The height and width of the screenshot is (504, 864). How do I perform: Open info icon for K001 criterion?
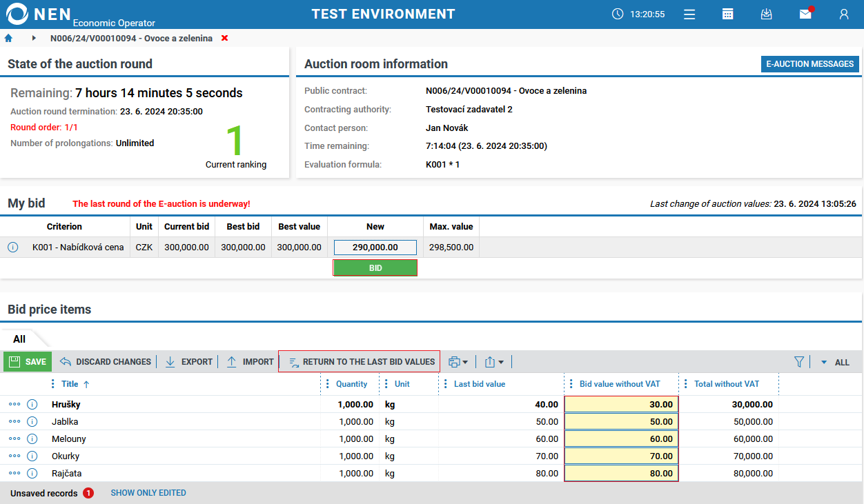(12, 247)
